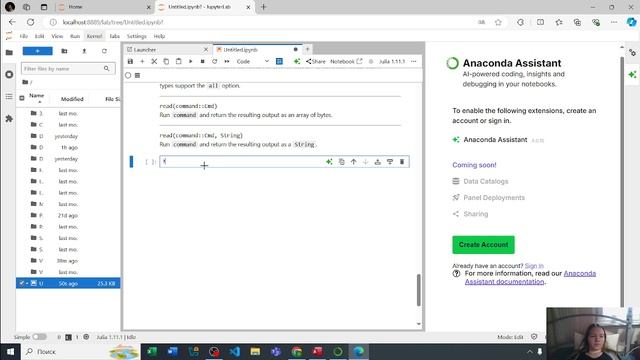Select the Julia 1.11.1 kernel name
This screenshot has height=360, width=640.
click(x=392, y=61)
